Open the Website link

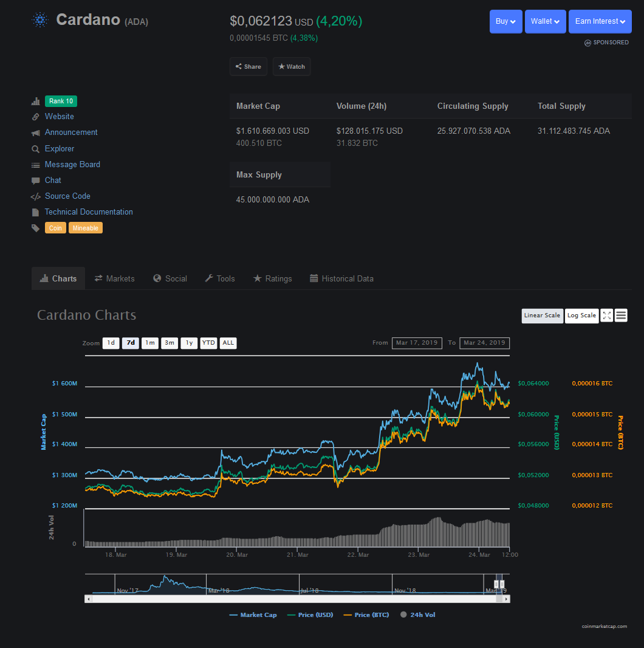point(60,117)
